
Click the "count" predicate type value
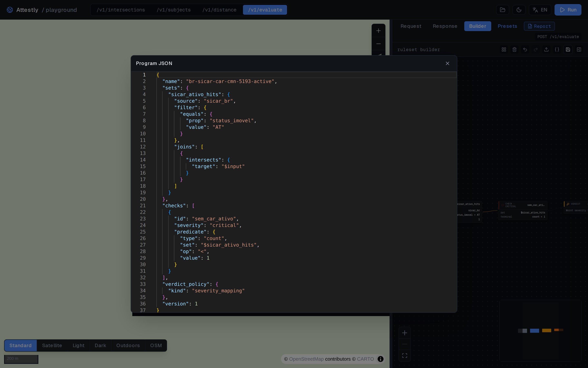pyautogui.click(x=214, y=238)
